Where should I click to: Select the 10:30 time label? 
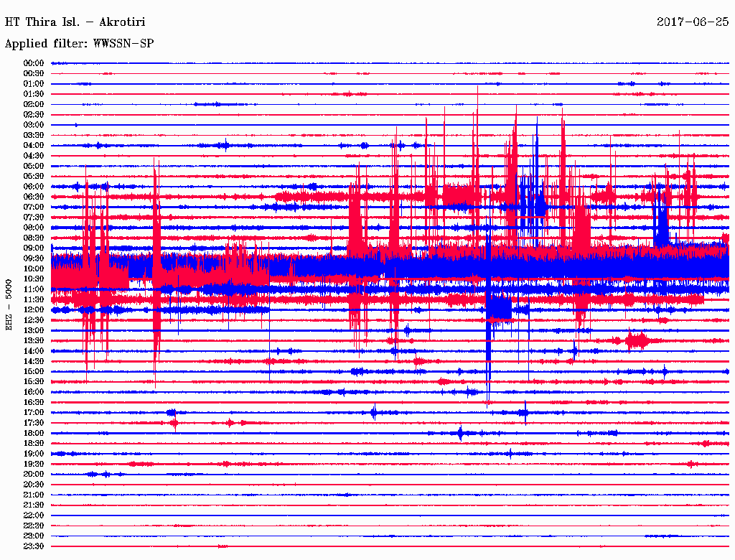click(33, 279)
